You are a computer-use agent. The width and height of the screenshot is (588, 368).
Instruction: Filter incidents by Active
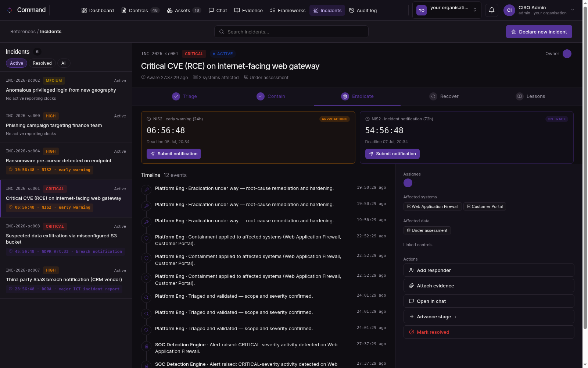(x=17, y=63)
